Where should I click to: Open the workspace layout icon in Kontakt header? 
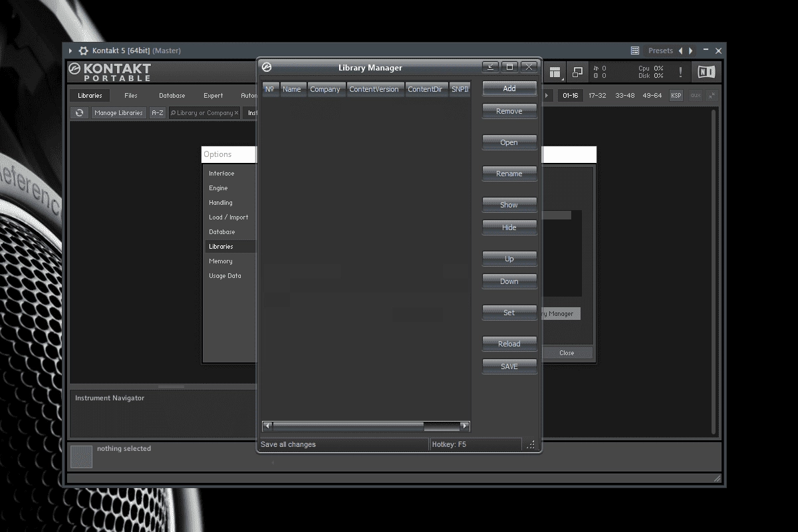555,72
